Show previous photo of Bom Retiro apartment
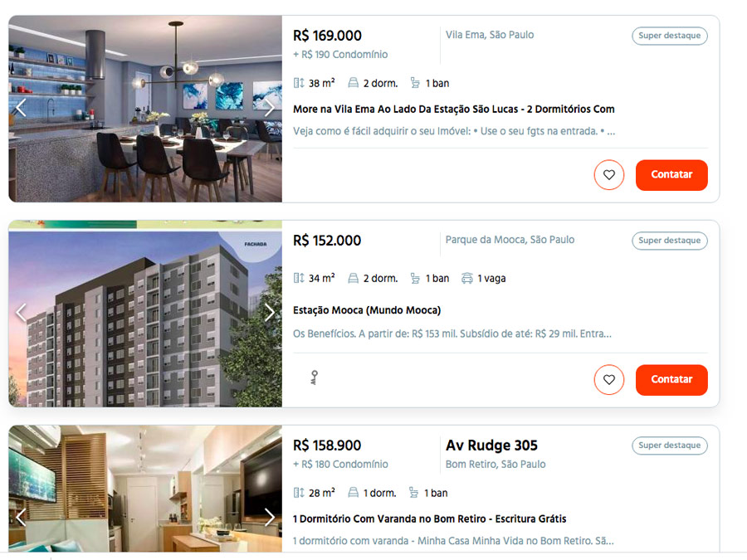This screenshot has width=747, height=560. click(x=21, y=517)
